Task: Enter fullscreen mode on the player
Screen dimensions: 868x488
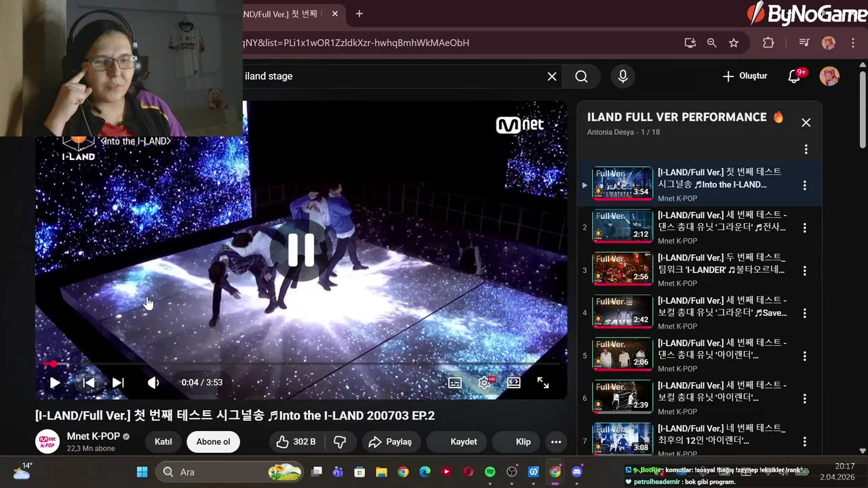Action: click(543, 383)
